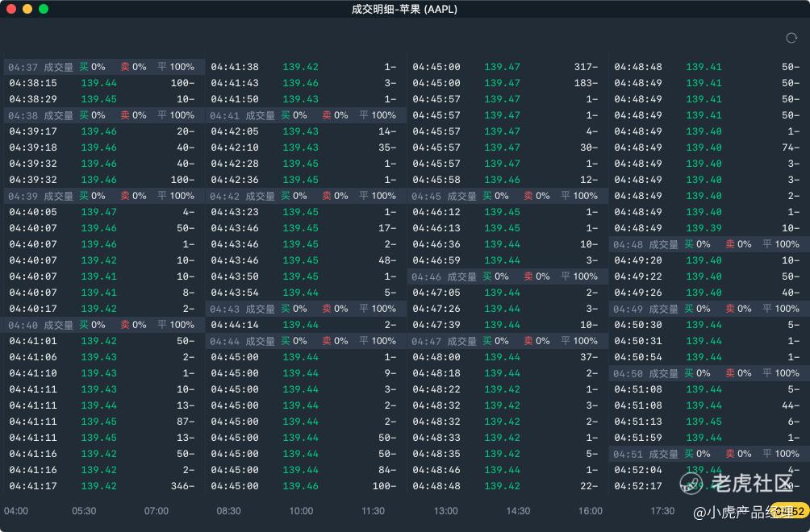The width and height of the screenshot is (810, 532).
Task: Select the 04:46:36 trade of 10 shares
Action: pos(507,244)
